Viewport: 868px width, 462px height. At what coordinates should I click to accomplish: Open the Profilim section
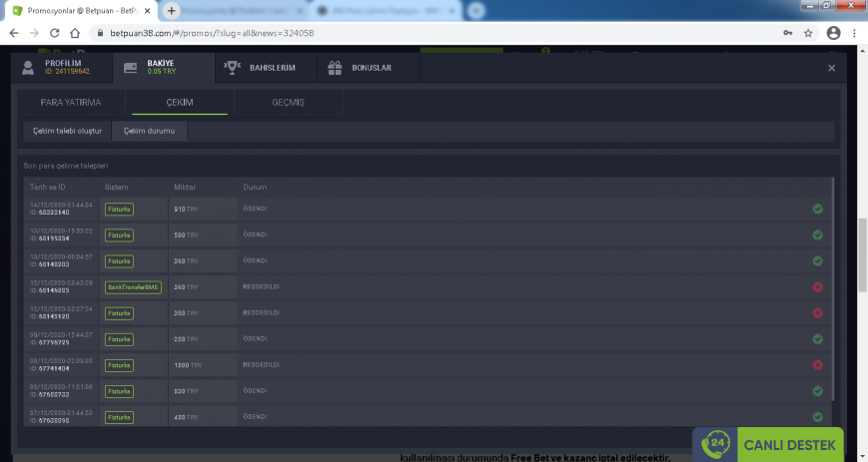pyautogui.click(x=62, y=68)
